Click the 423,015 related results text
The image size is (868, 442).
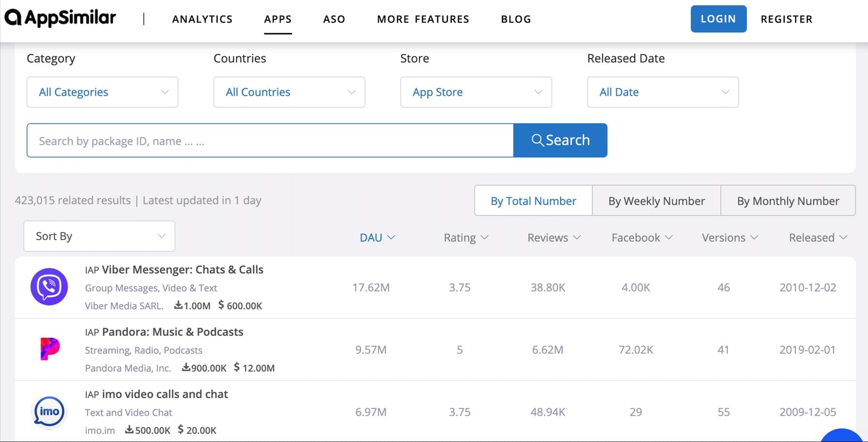(x=73, y=200)
